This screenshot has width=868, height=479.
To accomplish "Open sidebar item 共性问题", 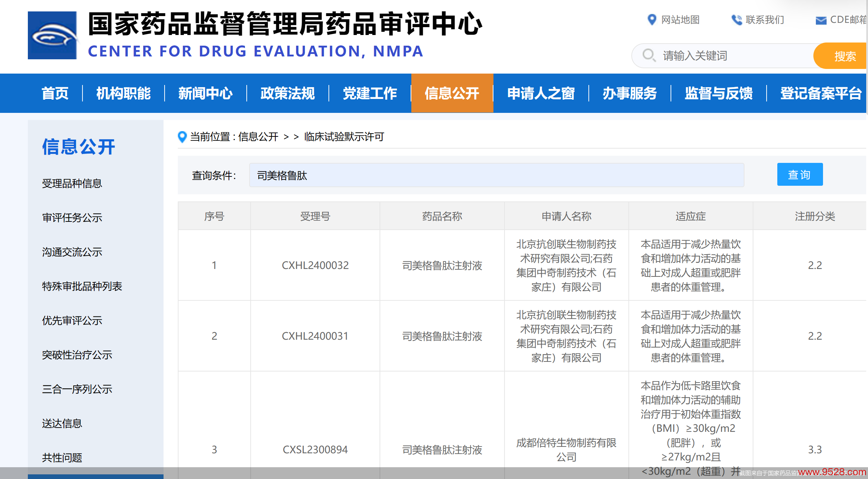I will 62,458.
